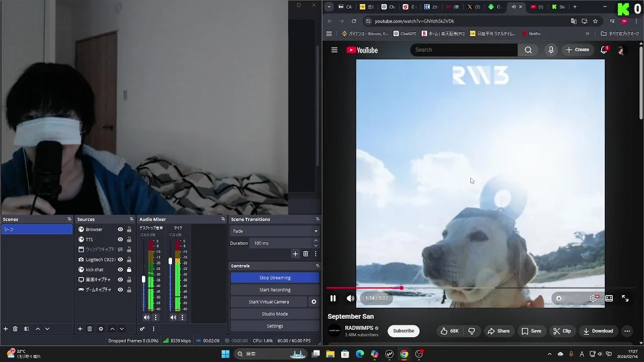The height and width of the screenshot is (362, 644).
Task: Enable Studio Mode
Action: (275, 314)
